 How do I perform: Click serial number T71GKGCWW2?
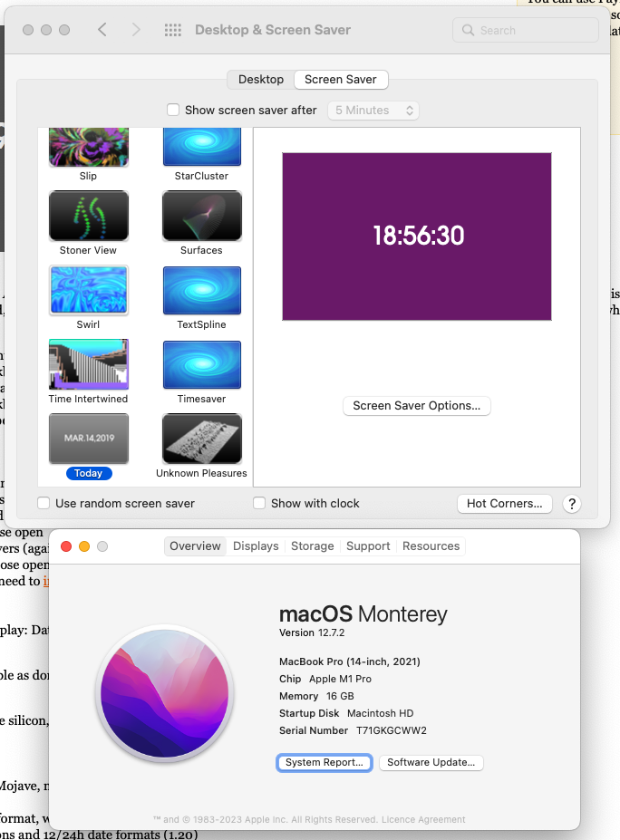pos(392,730)
